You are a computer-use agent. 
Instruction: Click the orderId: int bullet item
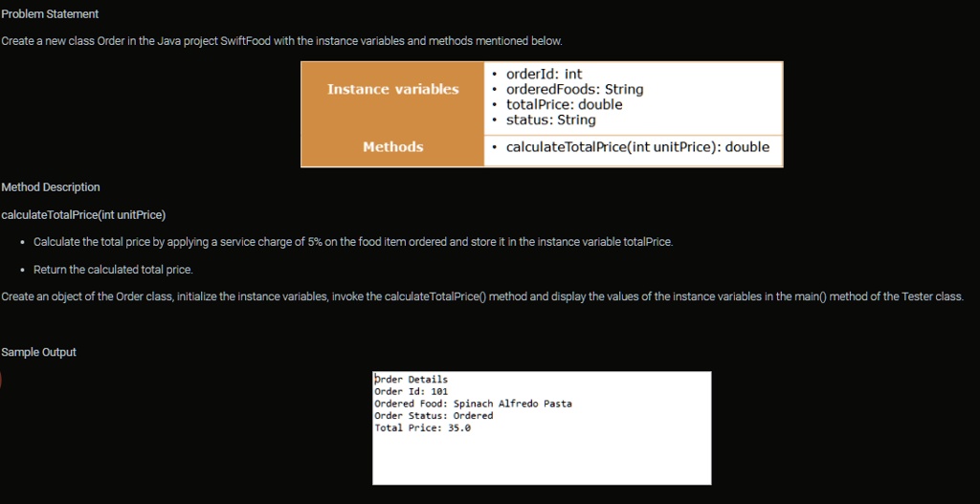click(x=544, y=74)
